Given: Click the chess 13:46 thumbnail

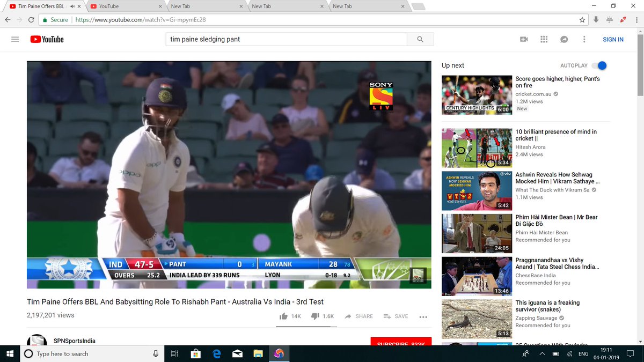Looking at the screenshot, I should [x=476, y=276].
